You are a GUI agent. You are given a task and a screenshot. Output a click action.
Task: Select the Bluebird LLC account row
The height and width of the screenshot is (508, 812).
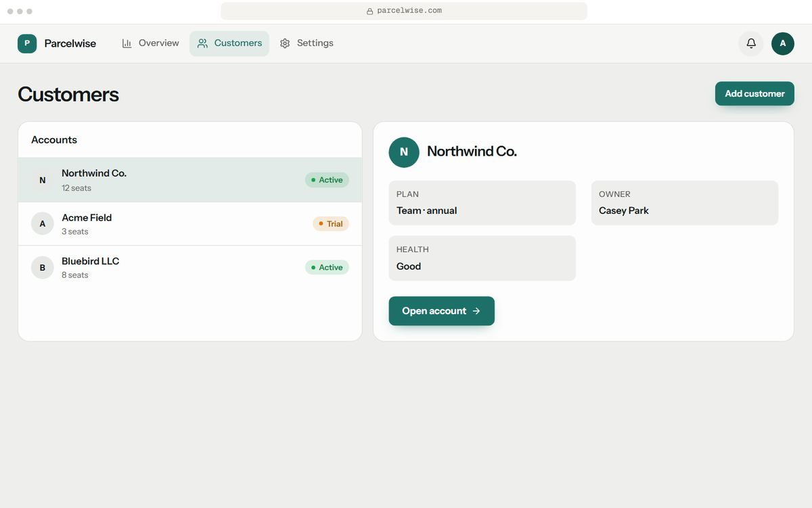pyautogui.click(x=190, y=268)
